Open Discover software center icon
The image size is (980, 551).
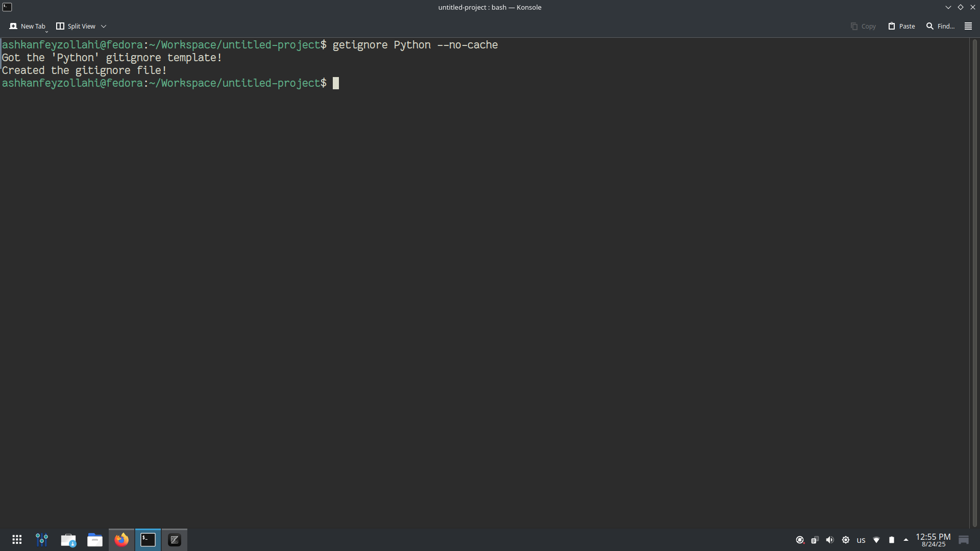click(x=68, y=540)
